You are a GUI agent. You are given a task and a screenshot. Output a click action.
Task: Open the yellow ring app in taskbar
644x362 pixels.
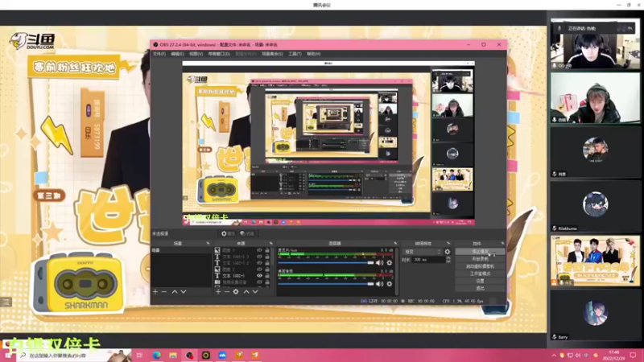pyautogui.click(x=206, y=355)
